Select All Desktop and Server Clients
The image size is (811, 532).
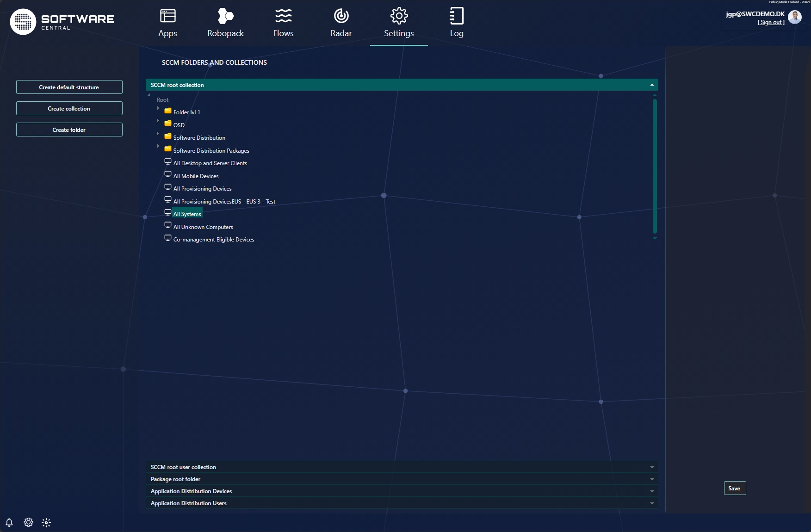pyautogui.click(x=210, y=163)
